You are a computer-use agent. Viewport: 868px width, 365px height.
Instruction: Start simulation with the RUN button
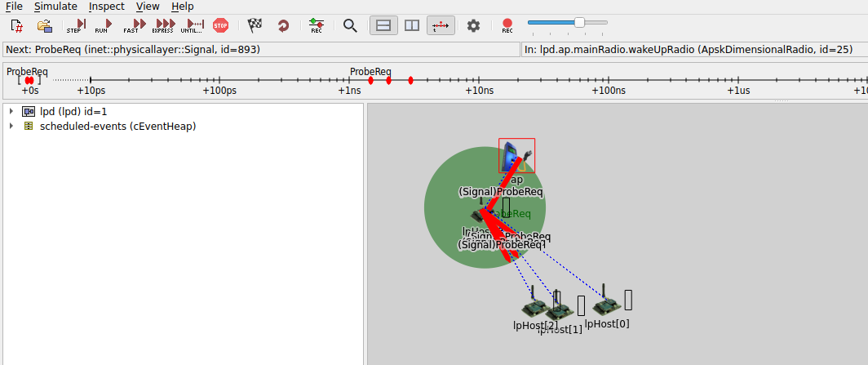coord(101,25)
